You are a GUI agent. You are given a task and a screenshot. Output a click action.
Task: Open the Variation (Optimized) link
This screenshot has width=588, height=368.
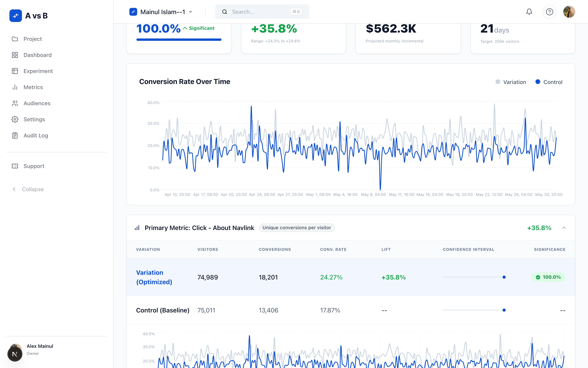(154, 277)
